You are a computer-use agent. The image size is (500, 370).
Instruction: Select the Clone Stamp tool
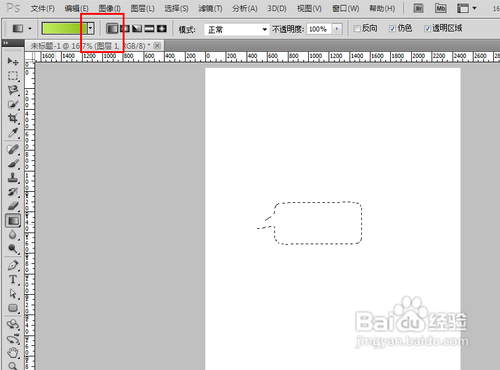coord(13,178)
